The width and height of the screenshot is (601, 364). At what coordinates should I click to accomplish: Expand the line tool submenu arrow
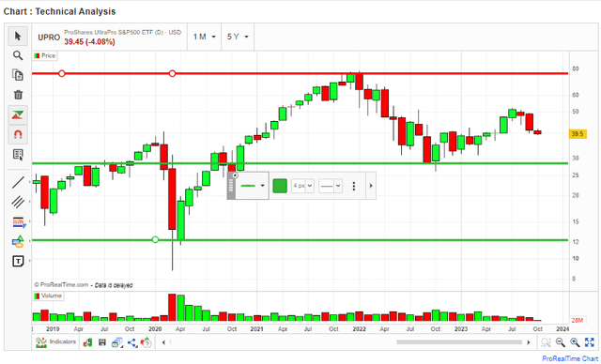pyautogui.click(x=29, y=182)
